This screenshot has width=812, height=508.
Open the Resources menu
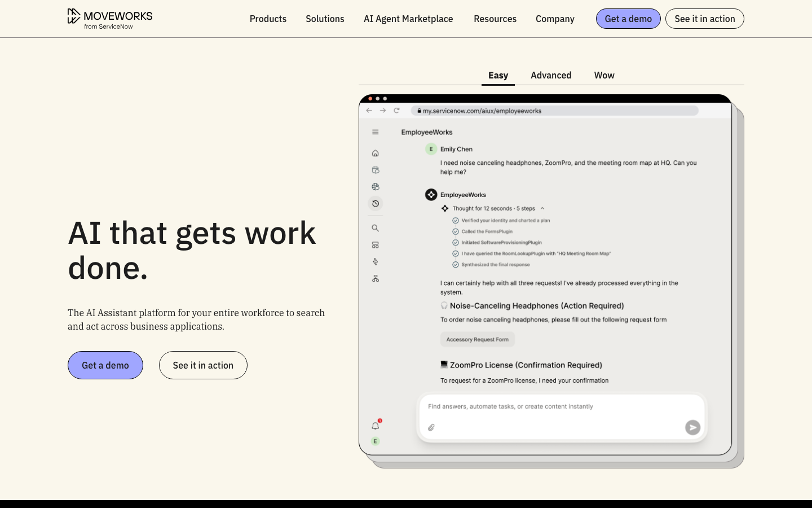[x=495, y=19]
